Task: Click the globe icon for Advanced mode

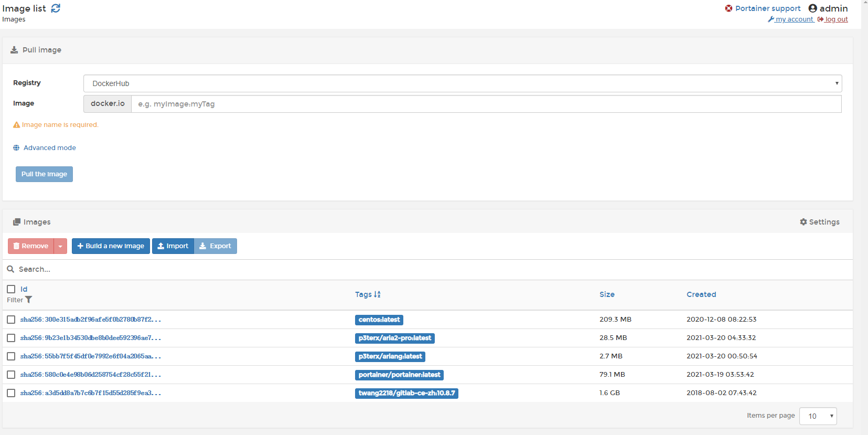Action: pyautogui.click(x=16, y=148)
